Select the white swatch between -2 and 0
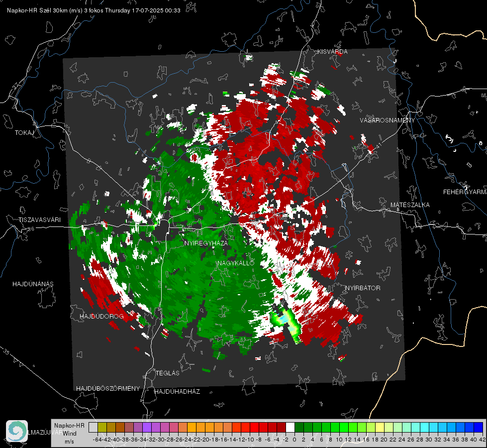 pos(290,428)
